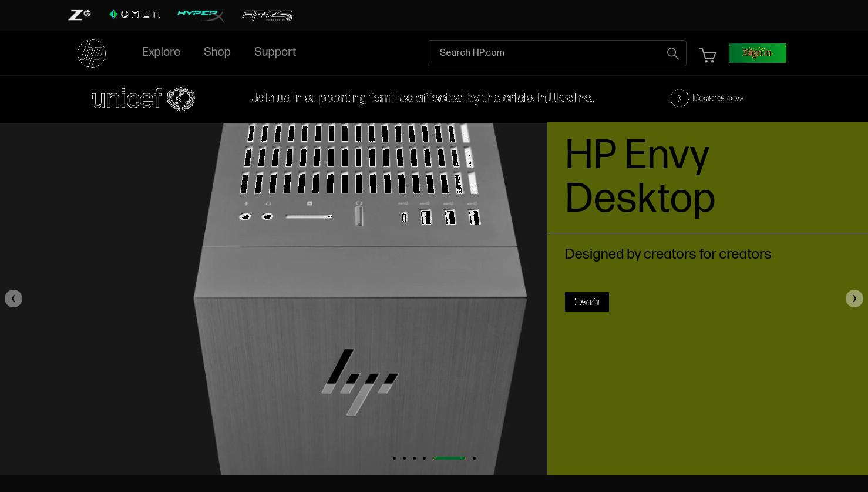Screen dimensions: 868x492
Task: Go to HP home via round logo
Action: 92,53
